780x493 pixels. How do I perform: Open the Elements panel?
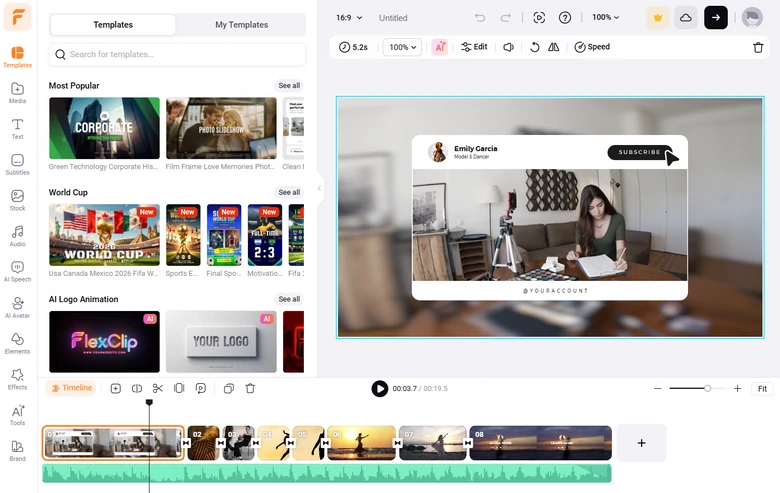coord(17,344)
